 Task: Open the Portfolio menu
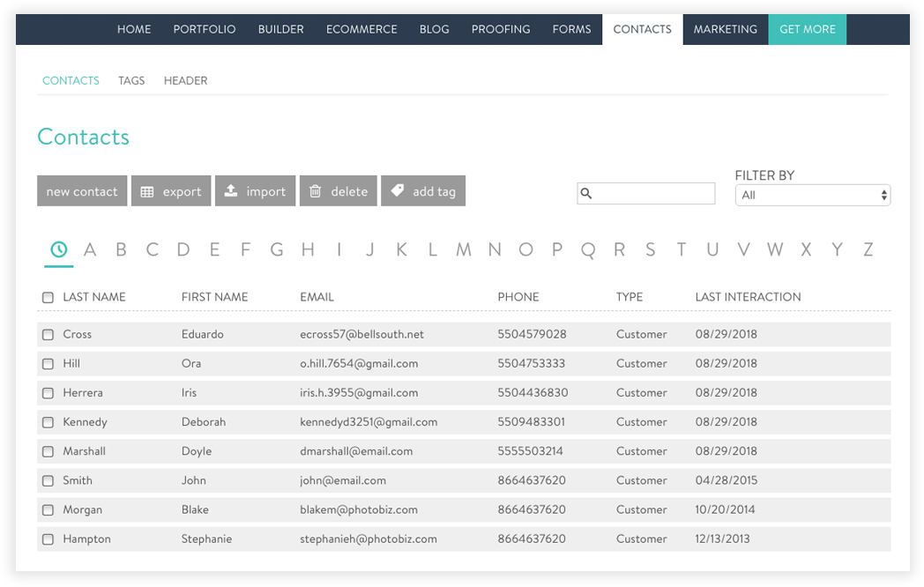click(x=205, y=29)
